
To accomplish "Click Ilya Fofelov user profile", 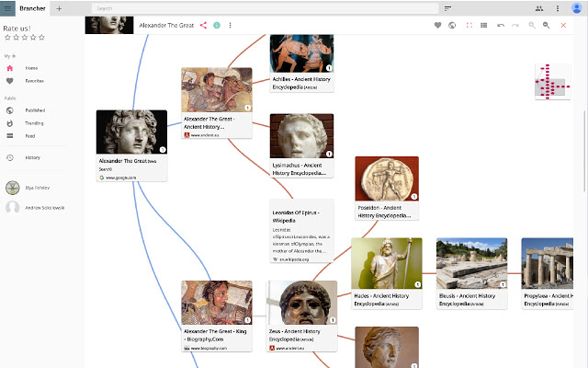I will (x=36, y=188).
